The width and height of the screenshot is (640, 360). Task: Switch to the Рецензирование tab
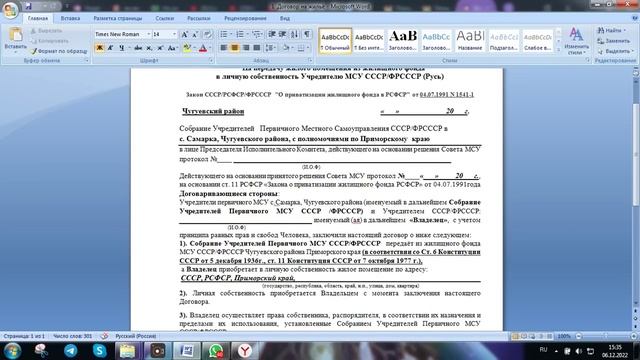(245, 18)
